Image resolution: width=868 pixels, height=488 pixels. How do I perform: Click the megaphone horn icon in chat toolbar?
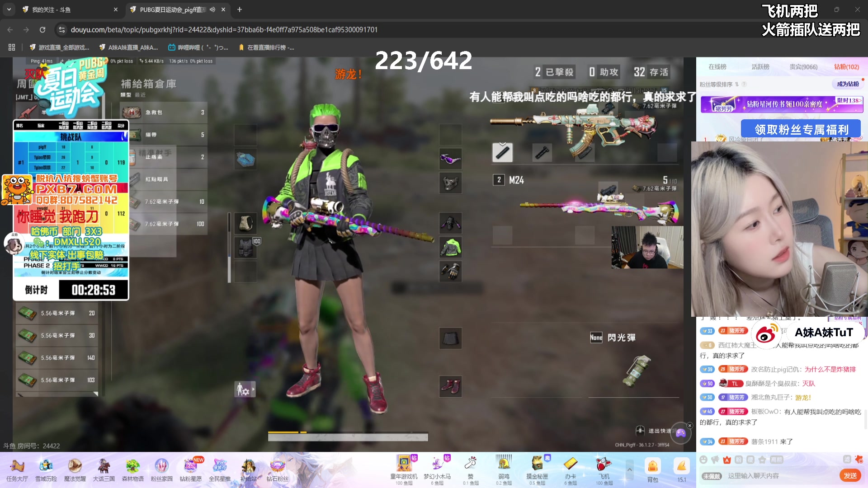click(x=715, y=460)
